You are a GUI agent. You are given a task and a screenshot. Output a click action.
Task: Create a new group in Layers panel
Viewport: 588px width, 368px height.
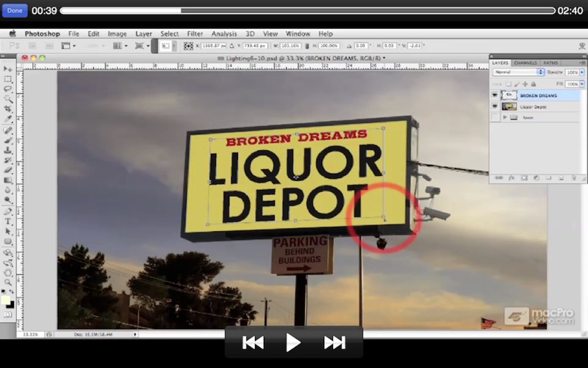pyautogui.click(x=548, y=178)
